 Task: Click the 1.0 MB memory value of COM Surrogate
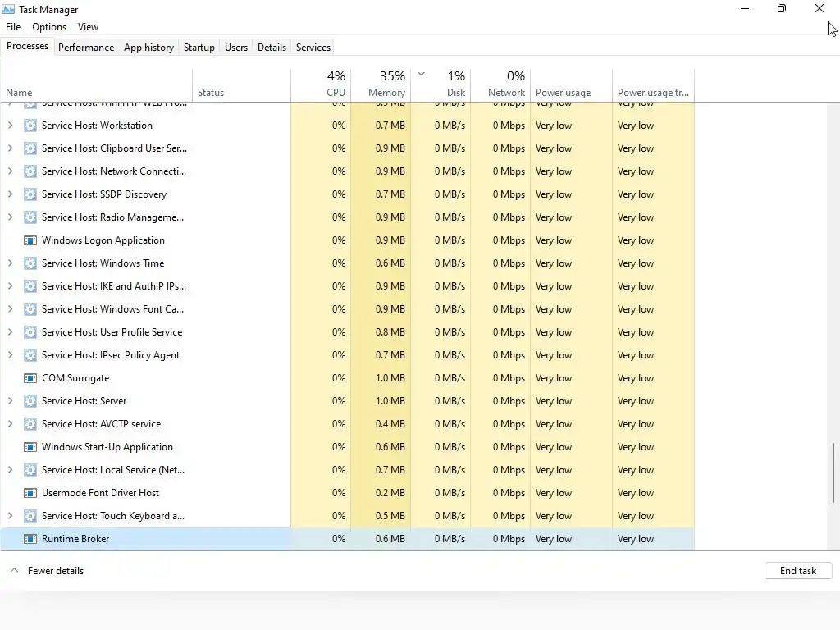(390, 378)
